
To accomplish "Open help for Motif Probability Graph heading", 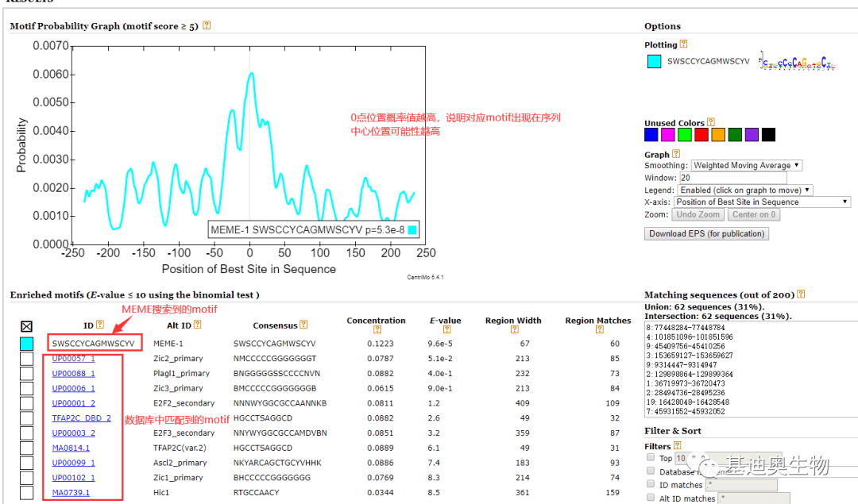I will click(207, 25).
